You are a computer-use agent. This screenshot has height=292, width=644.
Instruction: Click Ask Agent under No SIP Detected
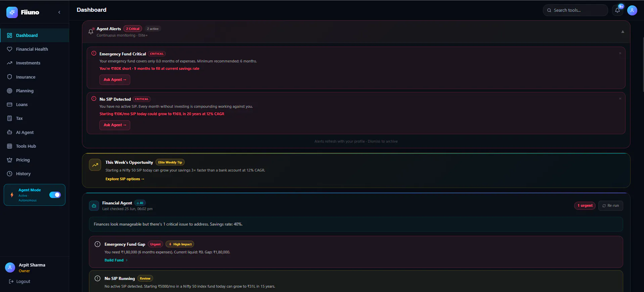tap(115, 125)
